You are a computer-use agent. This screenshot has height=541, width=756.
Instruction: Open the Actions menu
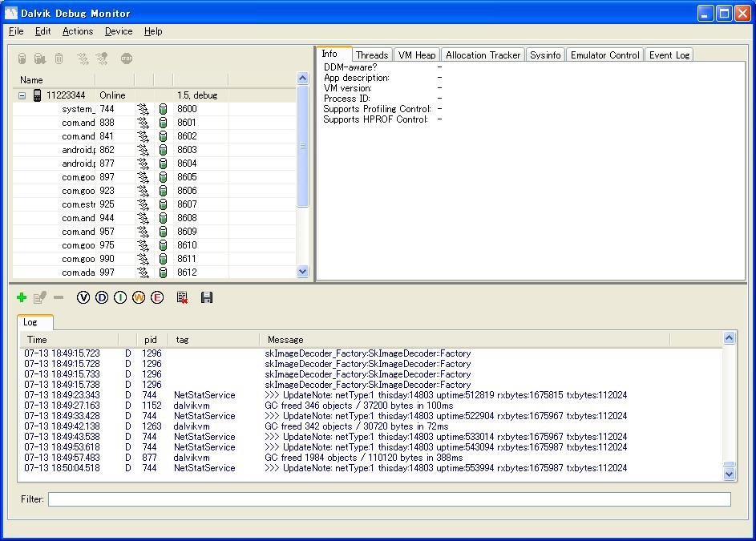tap(78, 31)
